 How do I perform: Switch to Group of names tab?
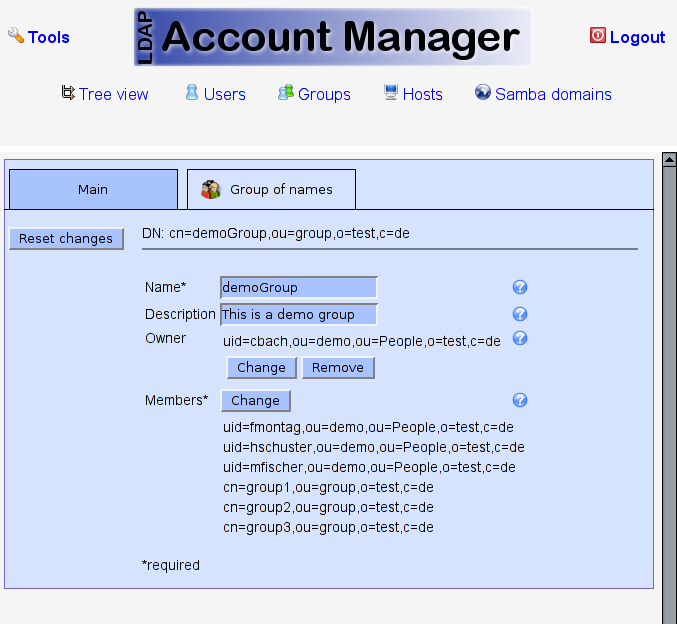pos(271,189)
